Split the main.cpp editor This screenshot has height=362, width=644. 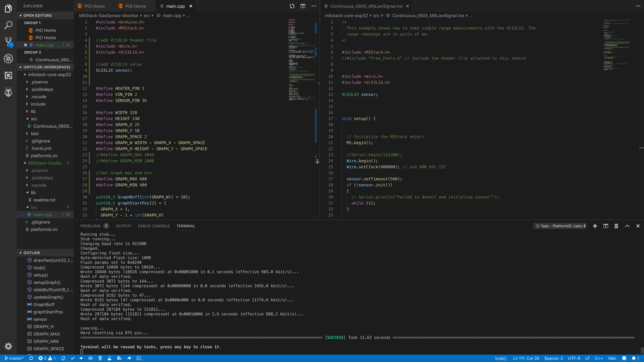[303, 6]
